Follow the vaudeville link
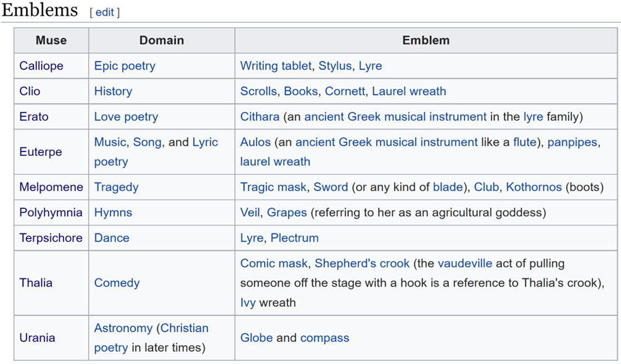621x364 pixels. point(464,264)
